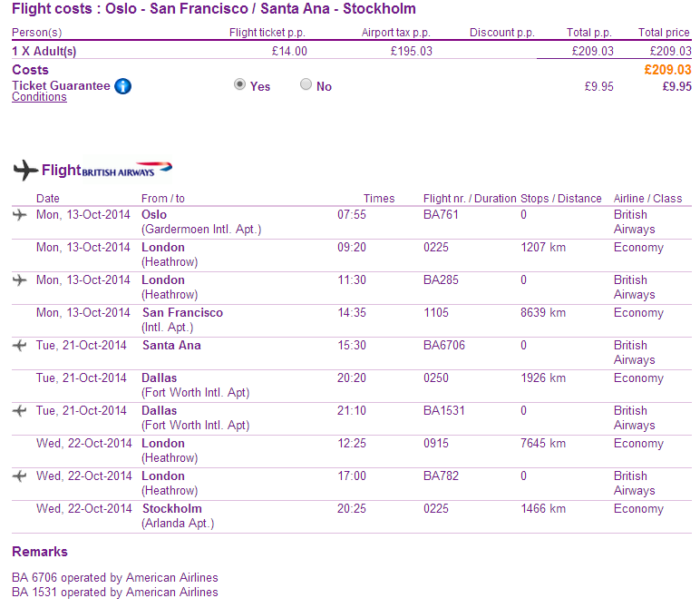Click the orange £209.03 total cost
The width and height of the screenshot is (700, 608).
(667, 70)
